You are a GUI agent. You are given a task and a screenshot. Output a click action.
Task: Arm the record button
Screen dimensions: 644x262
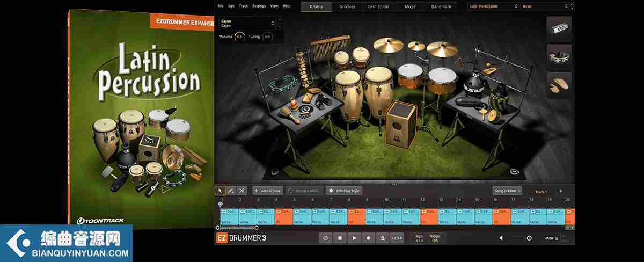(368, 238)
